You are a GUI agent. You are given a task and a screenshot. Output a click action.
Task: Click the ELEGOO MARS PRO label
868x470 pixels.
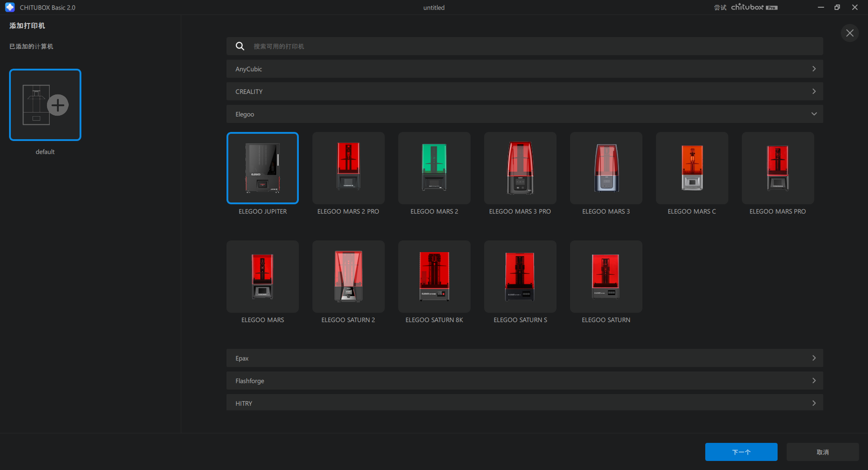coord(778,211)
